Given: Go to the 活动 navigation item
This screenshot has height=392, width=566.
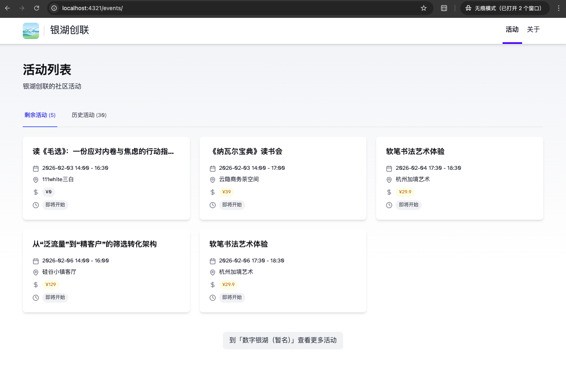Looking at the screenshot, I should (512, 30).
